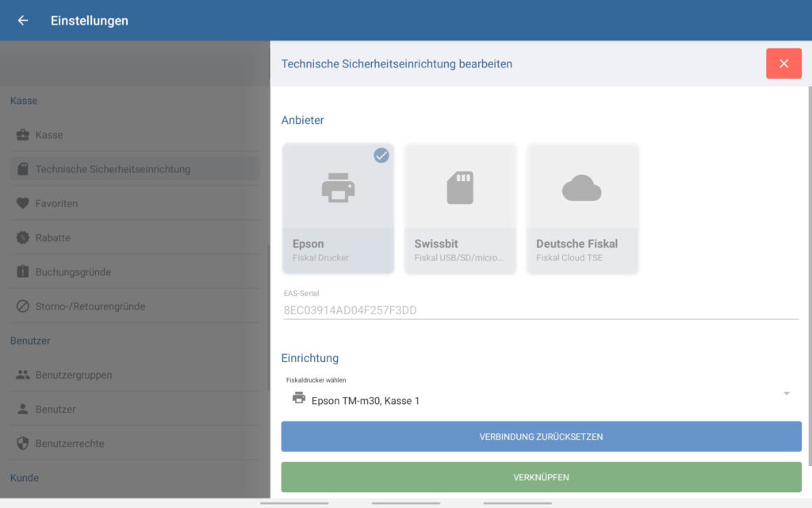Click the Deutsche Fiskal cloud icon
The image size is (812, 508).
click(582, 188)
